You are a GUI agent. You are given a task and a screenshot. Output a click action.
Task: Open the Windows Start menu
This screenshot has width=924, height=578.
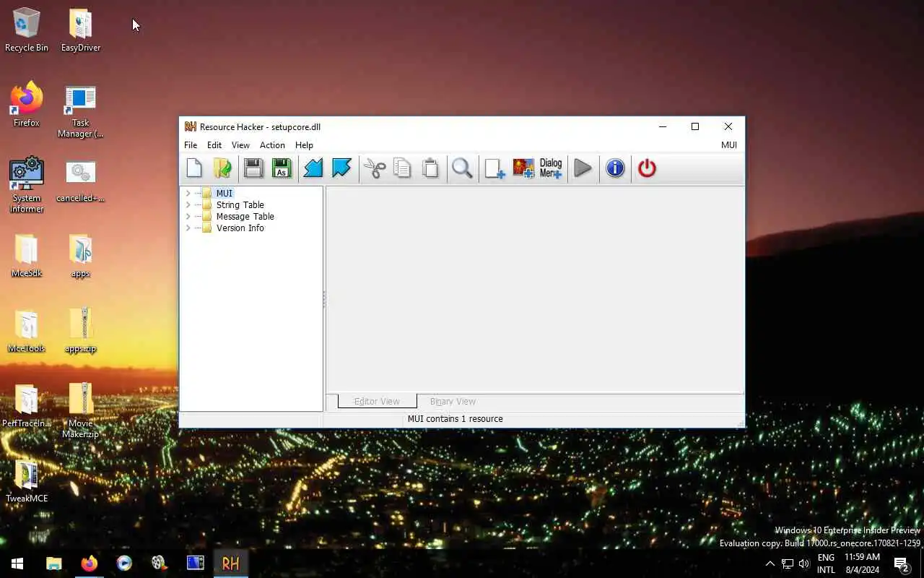17,564
